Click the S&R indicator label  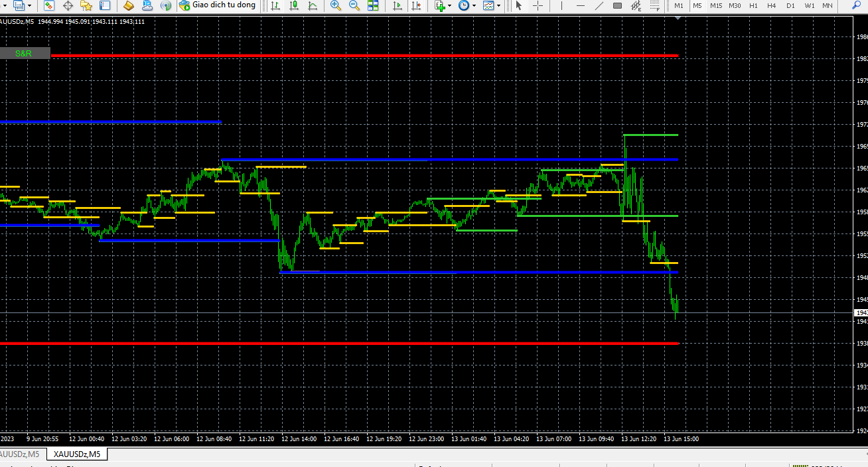tap(24, 53)
